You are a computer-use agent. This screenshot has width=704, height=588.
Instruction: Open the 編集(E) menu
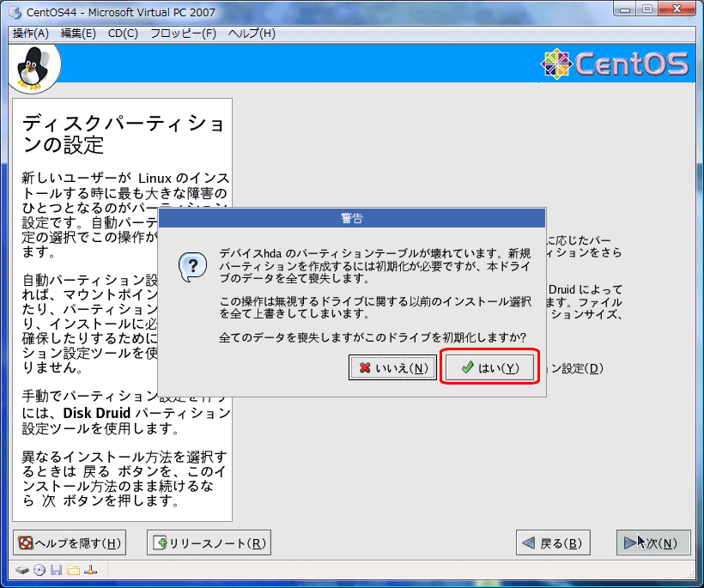78,33
